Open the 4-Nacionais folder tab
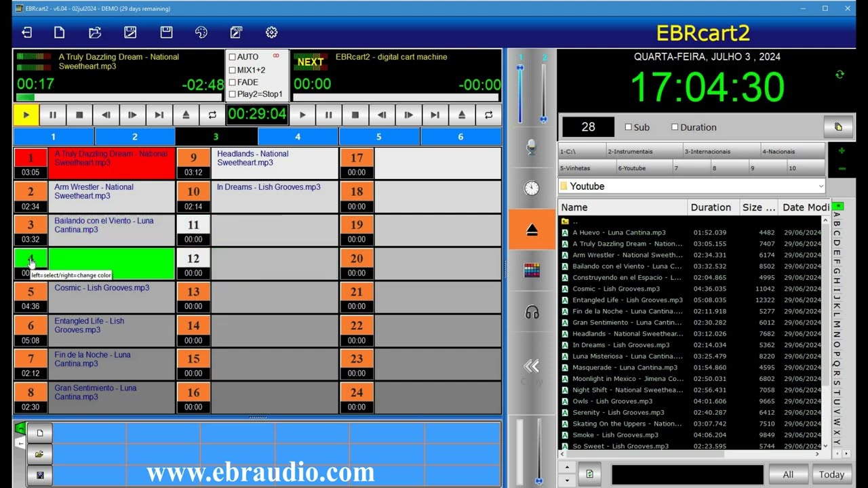 coord(792,151)
